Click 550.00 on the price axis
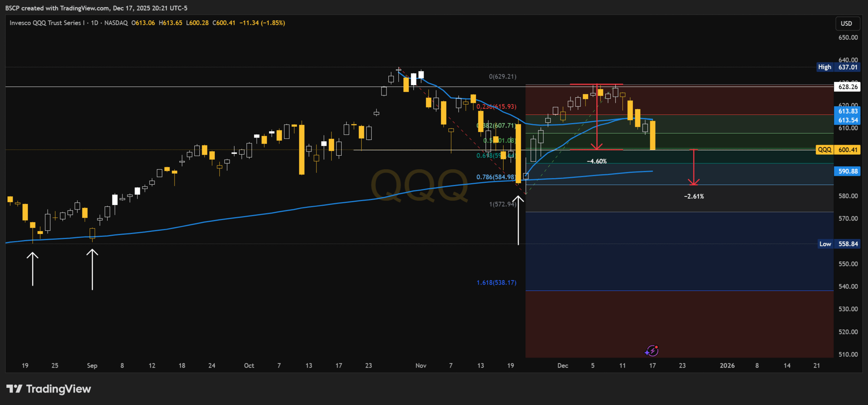The width and height of the screenshot is (868, 405). [848, 264]
